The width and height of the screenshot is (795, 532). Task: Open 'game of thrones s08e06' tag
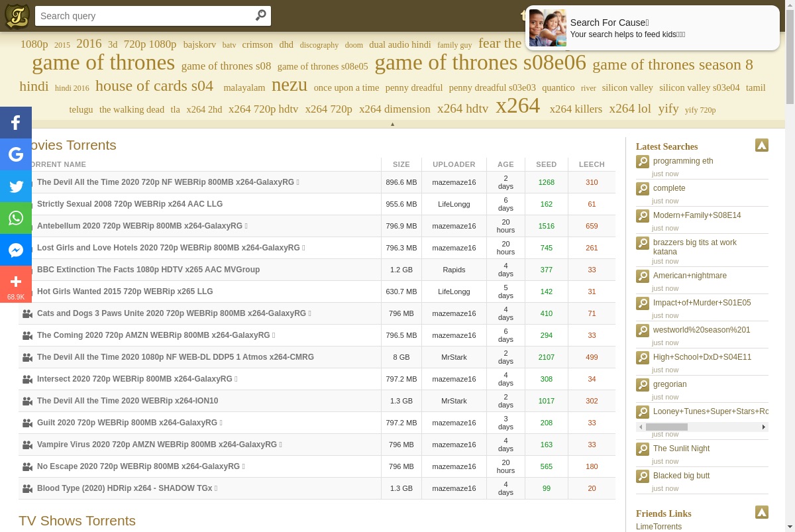(480, 62)
